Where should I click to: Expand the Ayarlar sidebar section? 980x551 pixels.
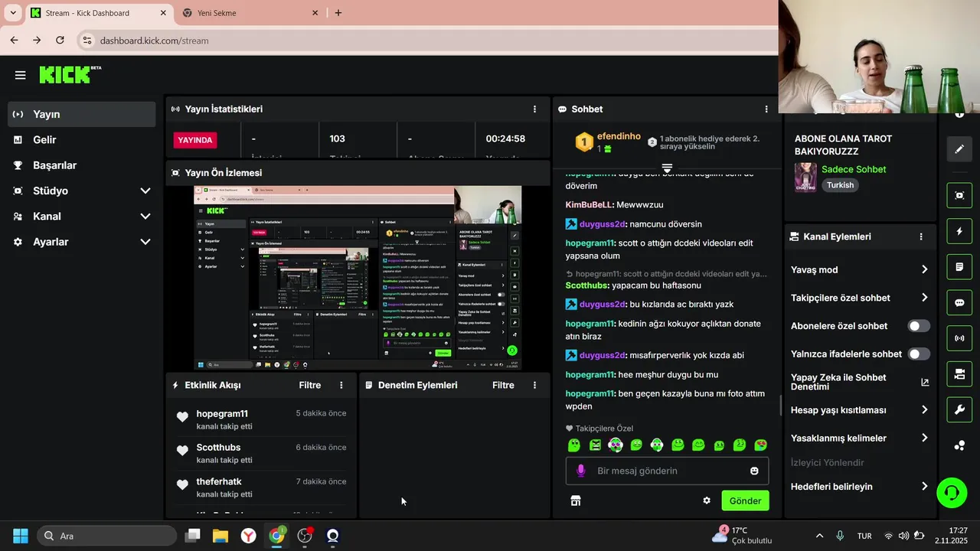click(x=145, y=242)
